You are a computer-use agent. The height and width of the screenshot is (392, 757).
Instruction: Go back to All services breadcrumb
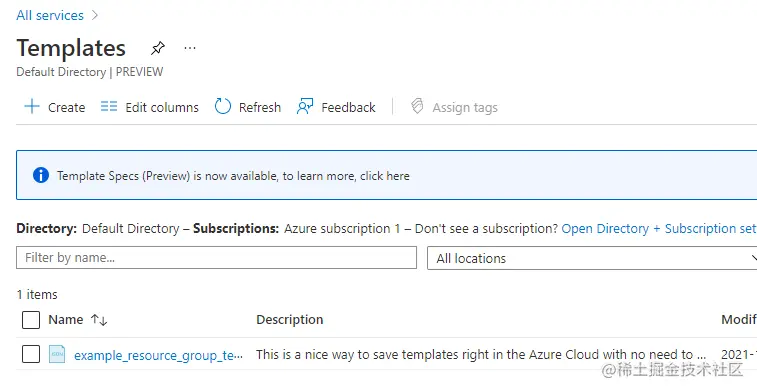[x=50, y=15]
